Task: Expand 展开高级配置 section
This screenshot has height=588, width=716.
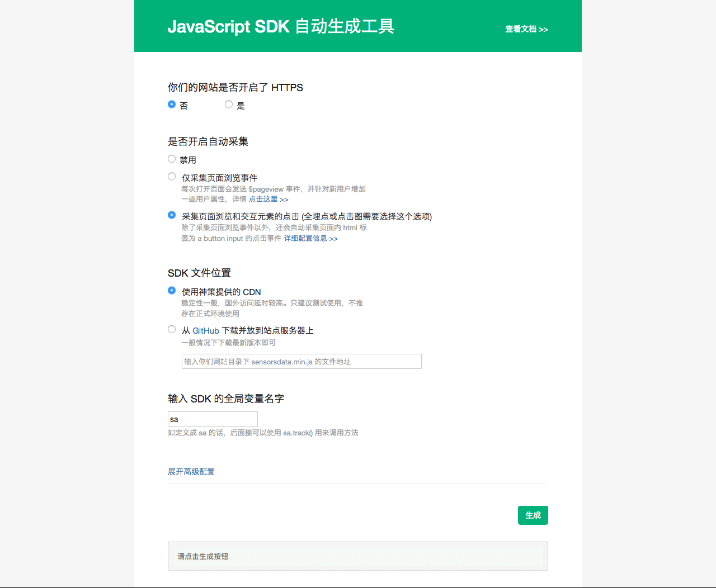Action: click(x=191, y=472)
